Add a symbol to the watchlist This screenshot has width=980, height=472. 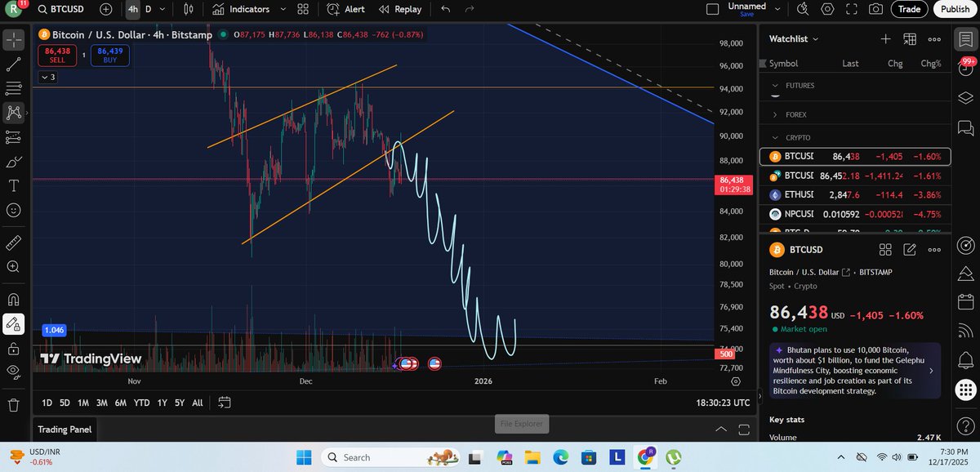886,38
